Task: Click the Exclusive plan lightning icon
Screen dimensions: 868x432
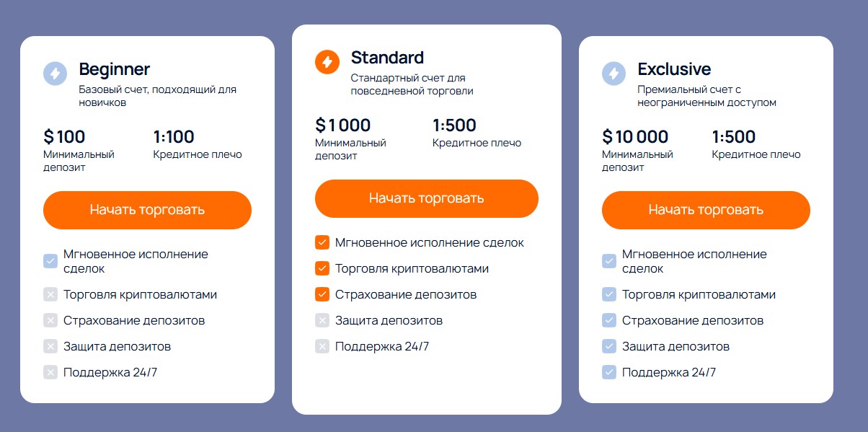Action: click(614, 74)
